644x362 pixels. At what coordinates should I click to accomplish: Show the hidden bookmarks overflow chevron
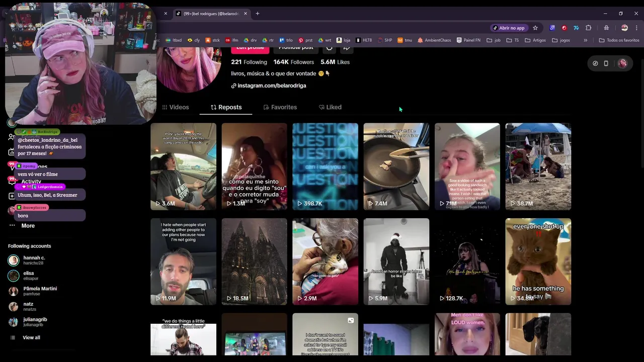click(x=585, y=40)
